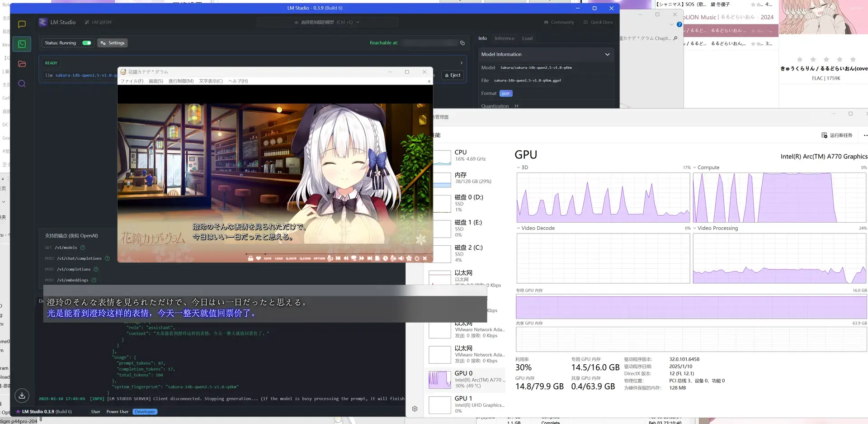Screen dimensions: 868x424
Task: Collapse the Model Information section
Action: 607,54
